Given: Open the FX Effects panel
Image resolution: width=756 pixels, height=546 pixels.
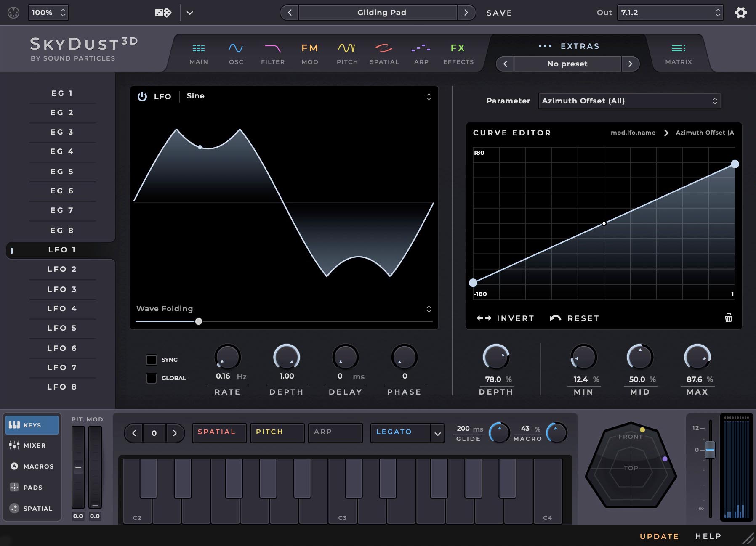Looking at the screenshot, I should pyautogui.click(x=458, y=53).
